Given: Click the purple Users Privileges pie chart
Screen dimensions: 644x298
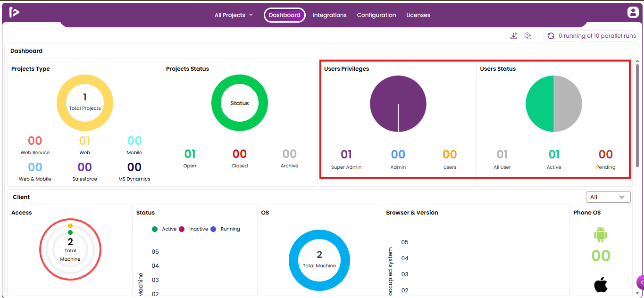Looking at the screenshot, I should [398, 104].
